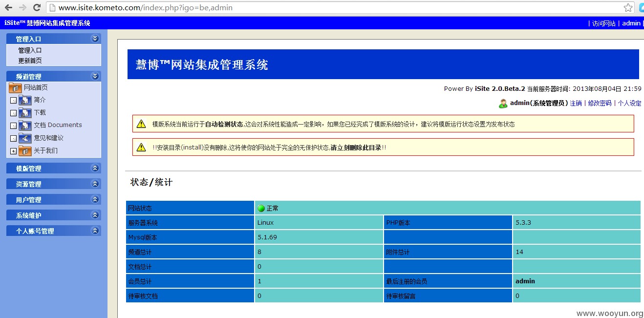The height and width of the screenshot is (318, 644).
Task: Click the 资源管理 header label
Action: pyautogui.click(x=28, y=184)
